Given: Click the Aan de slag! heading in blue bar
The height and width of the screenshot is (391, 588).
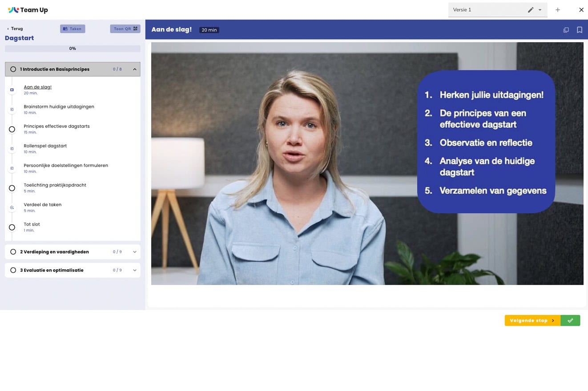Looking at the screenshot, I should click(x=172, y=30).
